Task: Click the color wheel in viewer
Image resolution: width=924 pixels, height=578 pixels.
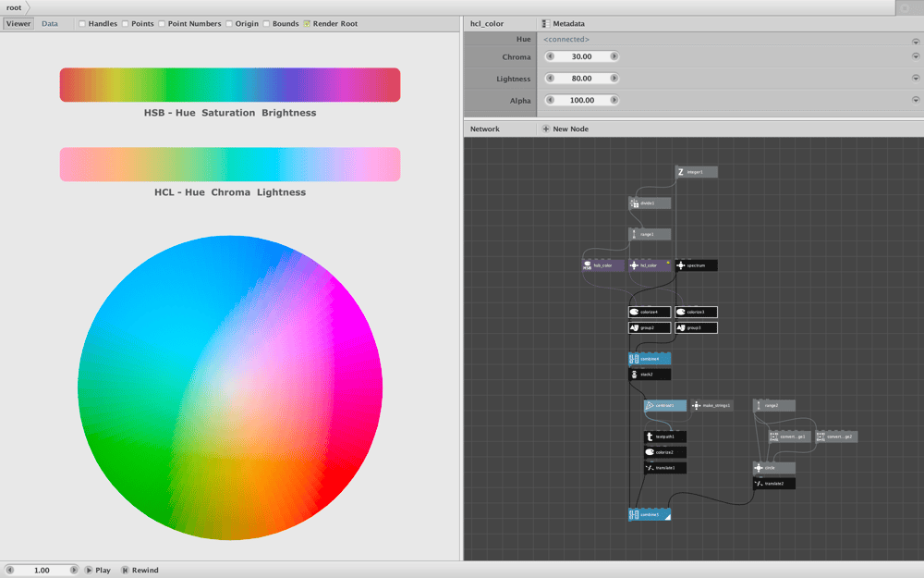Action: pos(230,387)
